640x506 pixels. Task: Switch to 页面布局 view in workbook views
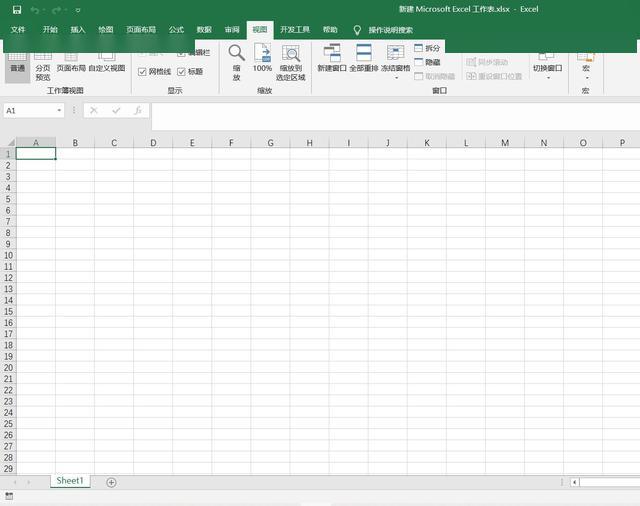pyautogui.click(x=71, y=63)
